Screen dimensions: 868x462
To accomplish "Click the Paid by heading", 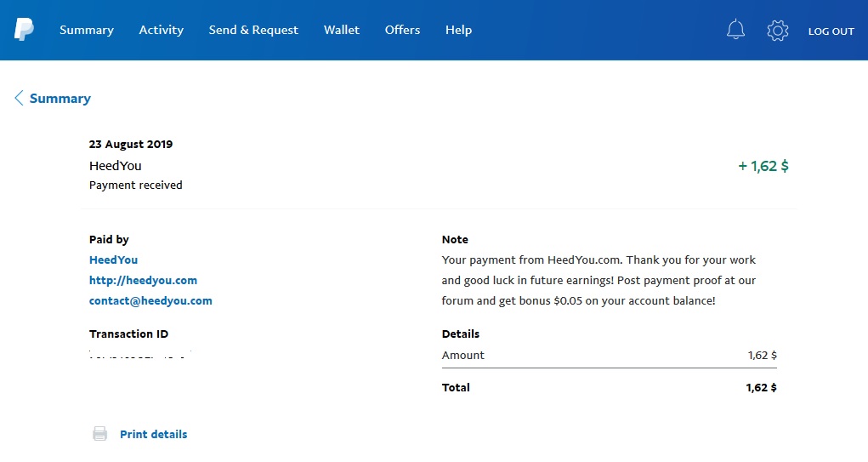I will click(x=109, y=239).
